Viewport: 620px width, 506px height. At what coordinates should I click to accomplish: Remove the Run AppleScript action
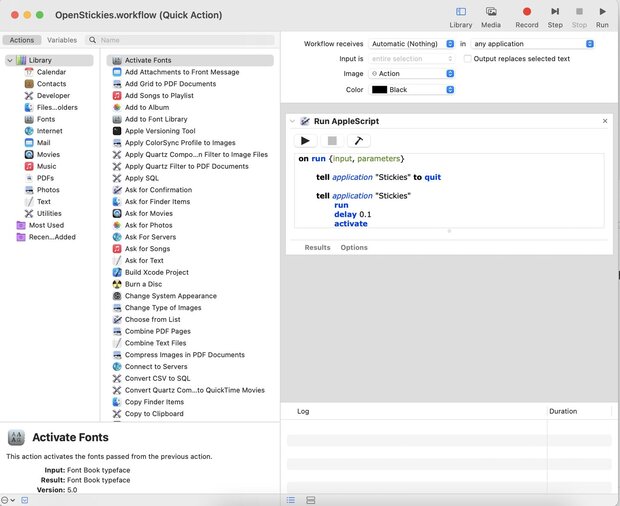click(x=605, y=121)
